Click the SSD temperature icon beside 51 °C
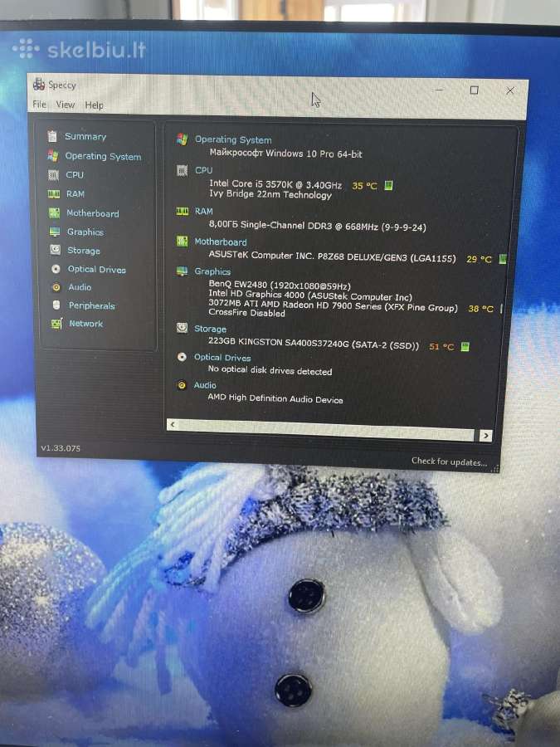Viewport: 560px width, 747px height. (x=465, y=346)
